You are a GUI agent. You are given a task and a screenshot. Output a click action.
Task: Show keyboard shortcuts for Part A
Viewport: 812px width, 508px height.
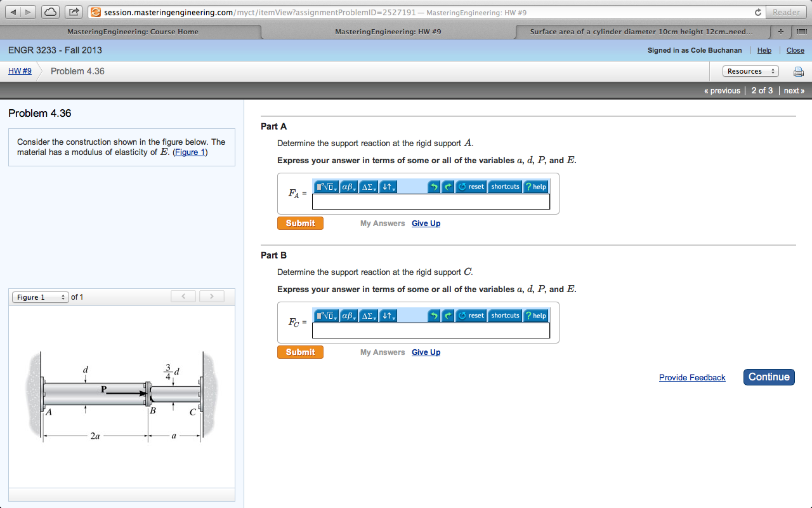505,187
